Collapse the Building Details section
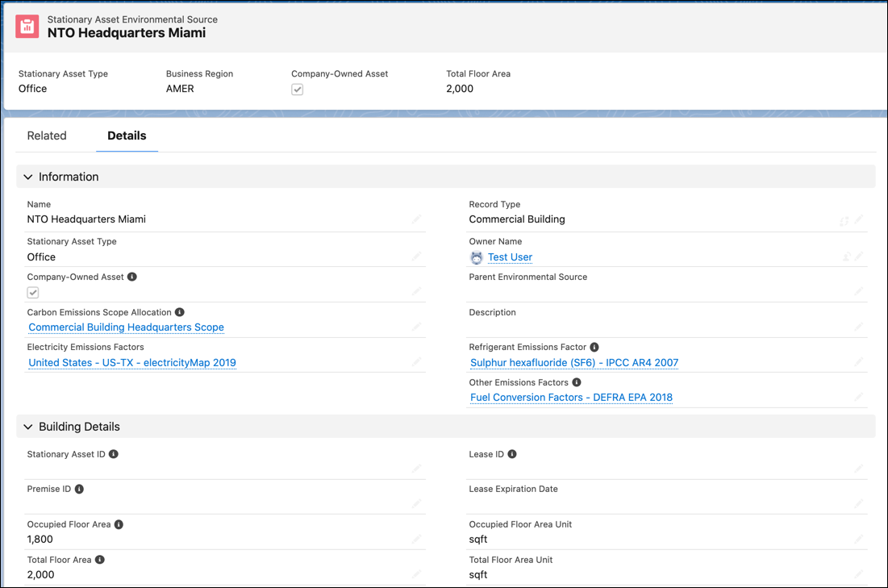888x588 pixels. tap(27, 427)
